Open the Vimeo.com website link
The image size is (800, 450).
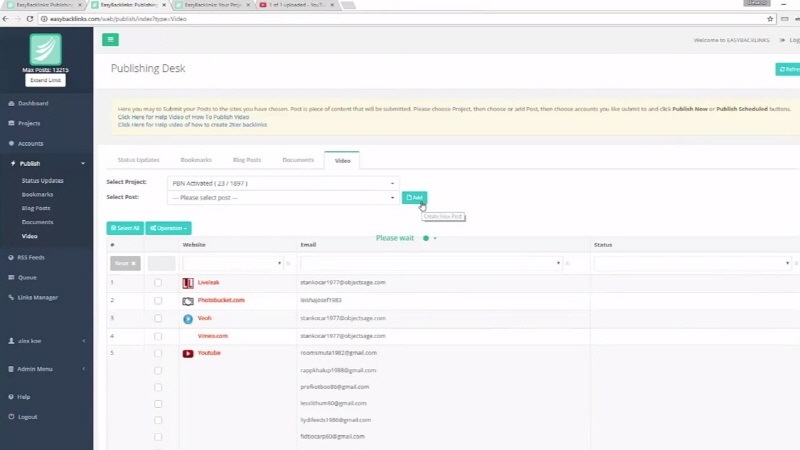coord(213,336)
